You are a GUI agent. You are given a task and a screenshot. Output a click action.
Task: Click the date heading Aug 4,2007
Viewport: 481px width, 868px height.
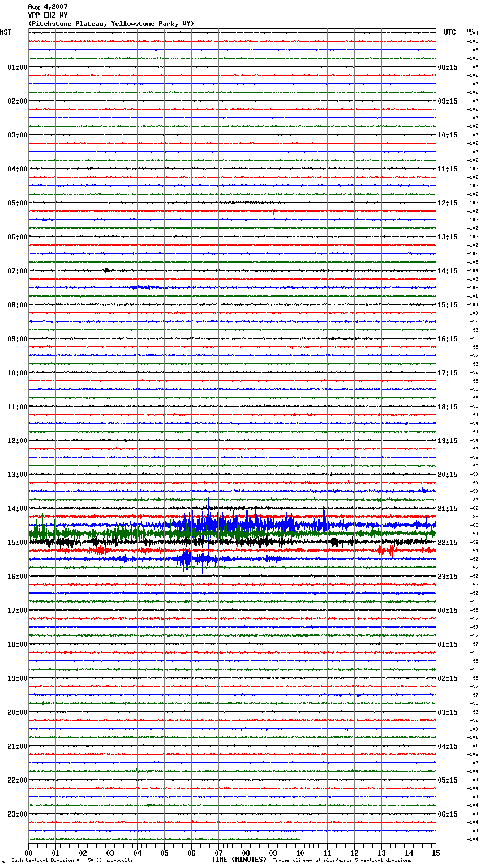click(48, 7)
